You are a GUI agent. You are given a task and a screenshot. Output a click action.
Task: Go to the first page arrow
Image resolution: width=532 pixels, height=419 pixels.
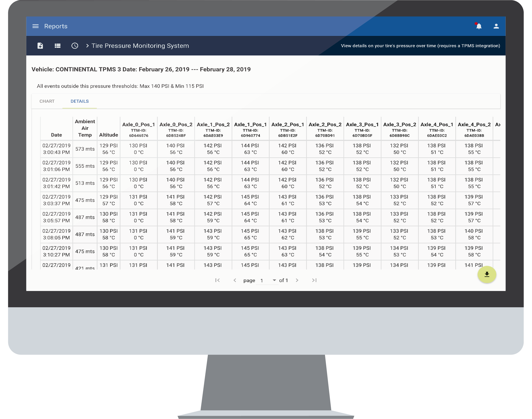click(x=217, y=280)
